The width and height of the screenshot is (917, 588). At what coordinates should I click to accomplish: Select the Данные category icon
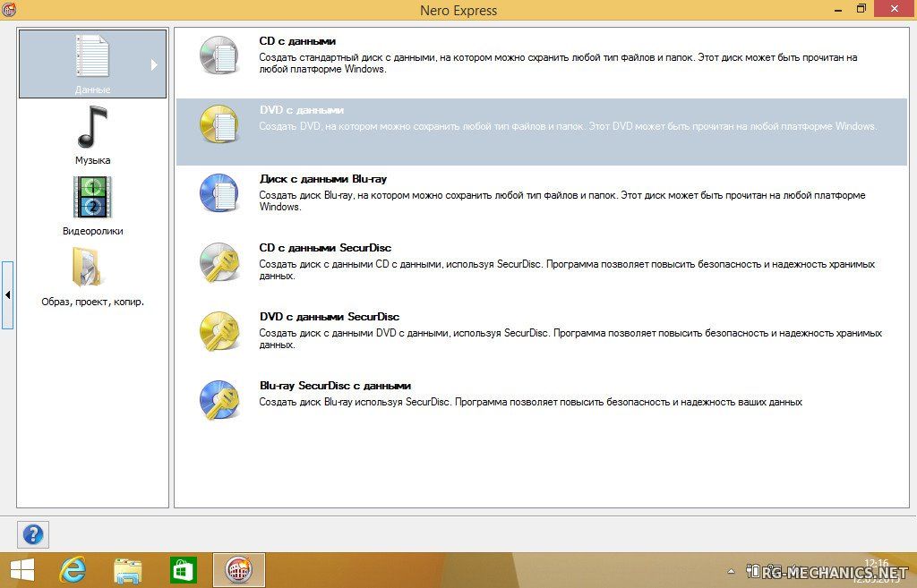tap(92, 56)
